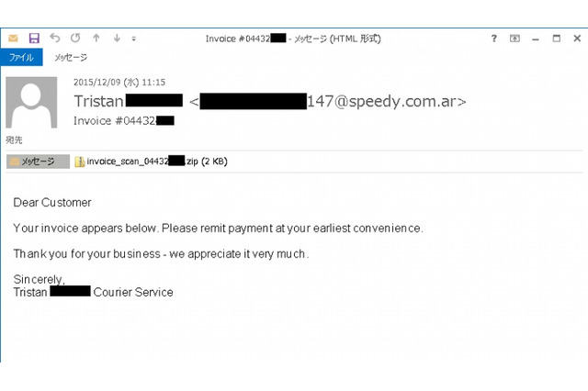Click the 宛先 recipient label
Image resolution: width=588 pixels, height=391 pixels.
click(15, 140)
